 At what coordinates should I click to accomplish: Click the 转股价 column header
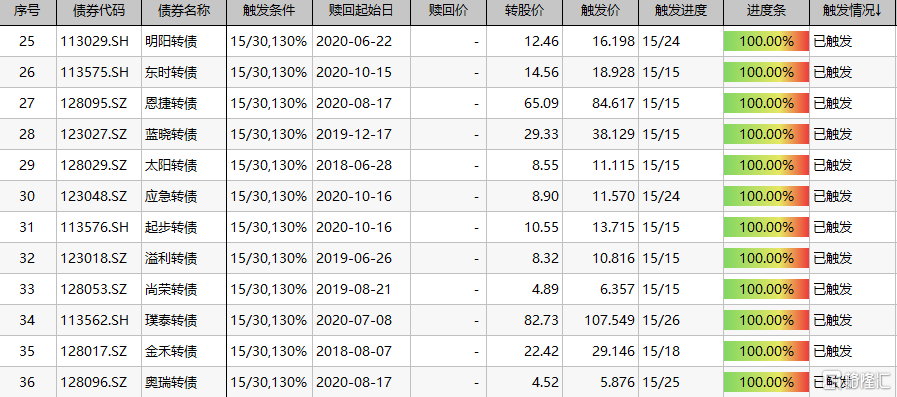(525, 11)
